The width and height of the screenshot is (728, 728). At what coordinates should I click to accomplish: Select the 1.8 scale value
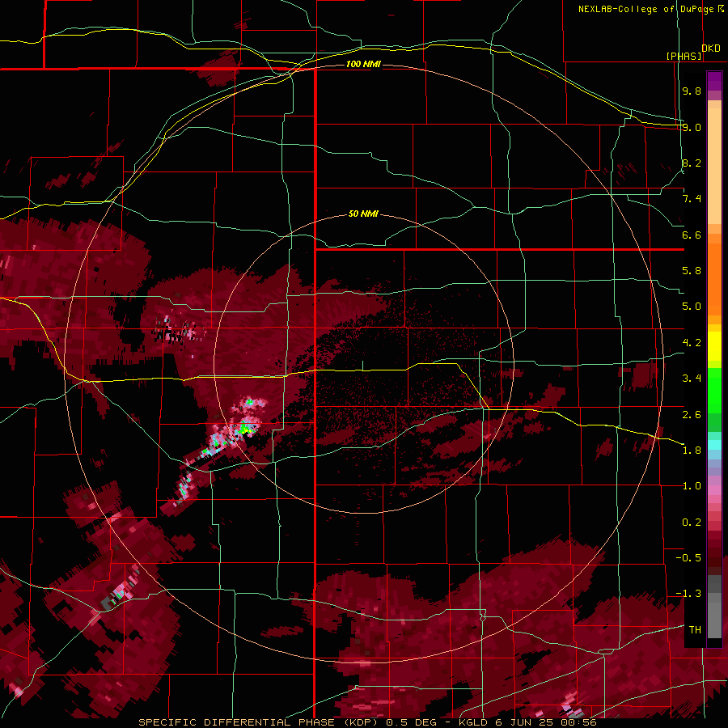click(x=692, y=451)
